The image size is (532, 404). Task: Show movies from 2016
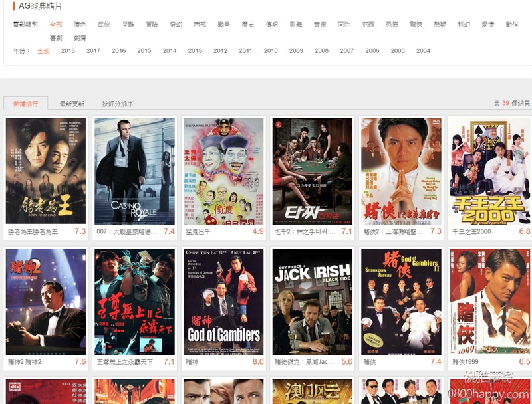click(119, 51)
